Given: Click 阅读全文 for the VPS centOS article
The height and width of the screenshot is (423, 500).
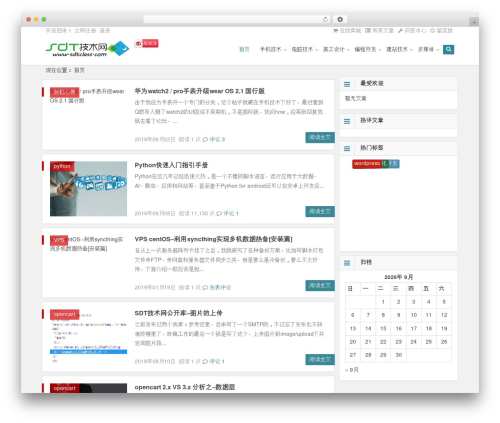Looking at the screenshot, I should tap(320, 285).
